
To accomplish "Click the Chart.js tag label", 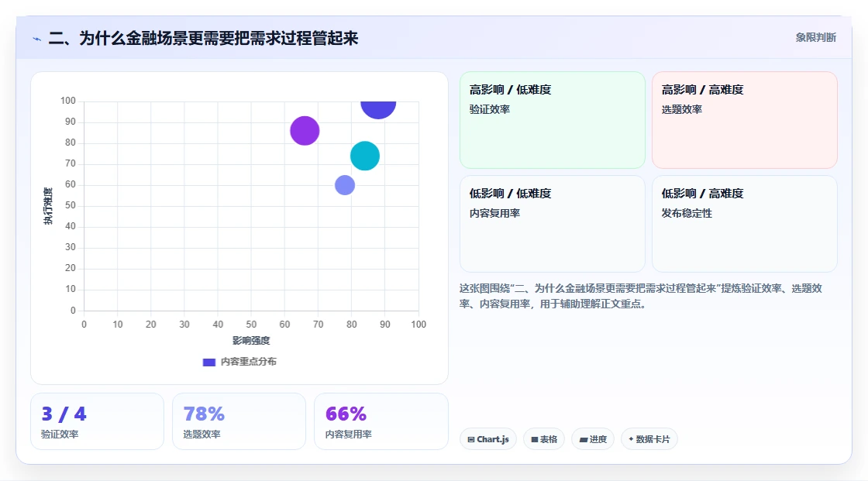I will point(493,439).
